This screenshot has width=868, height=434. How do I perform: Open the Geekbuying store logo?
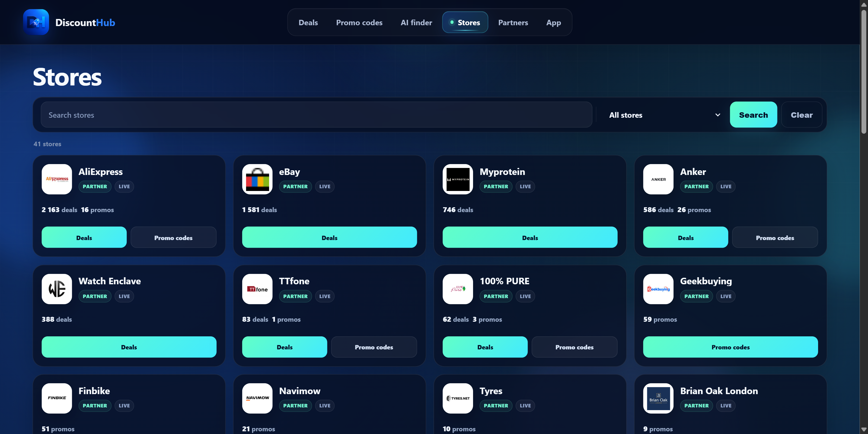tap(658, 289)
